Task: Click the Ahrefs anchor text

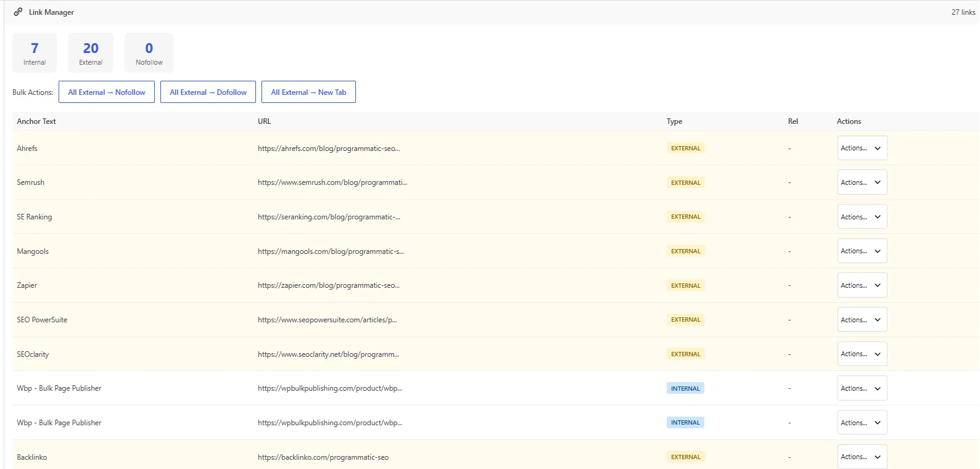Action: pyautogui.click(x=27, y=149)
